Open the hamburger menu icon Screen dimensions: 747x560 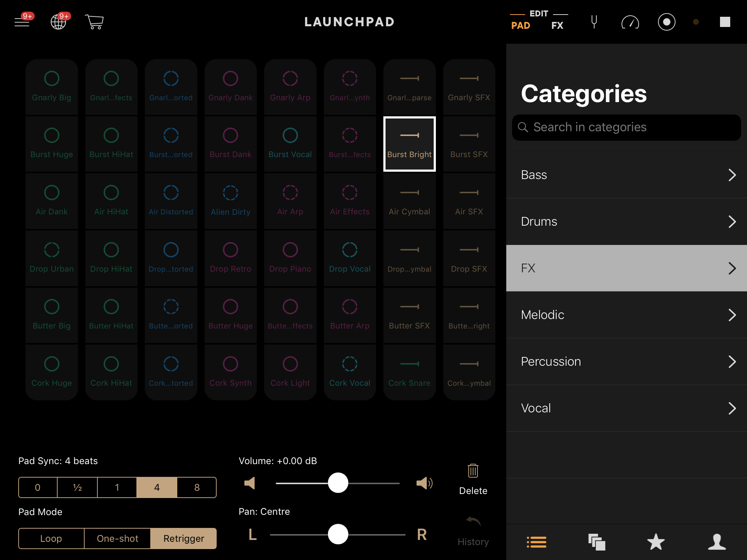(22, 22)
